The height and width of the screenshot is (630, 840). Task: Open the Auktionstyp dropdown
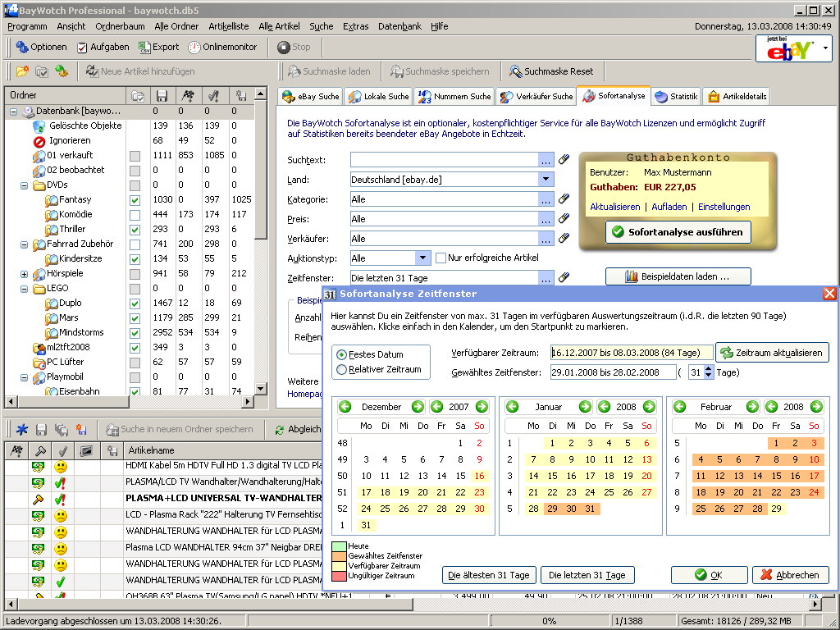422,258
